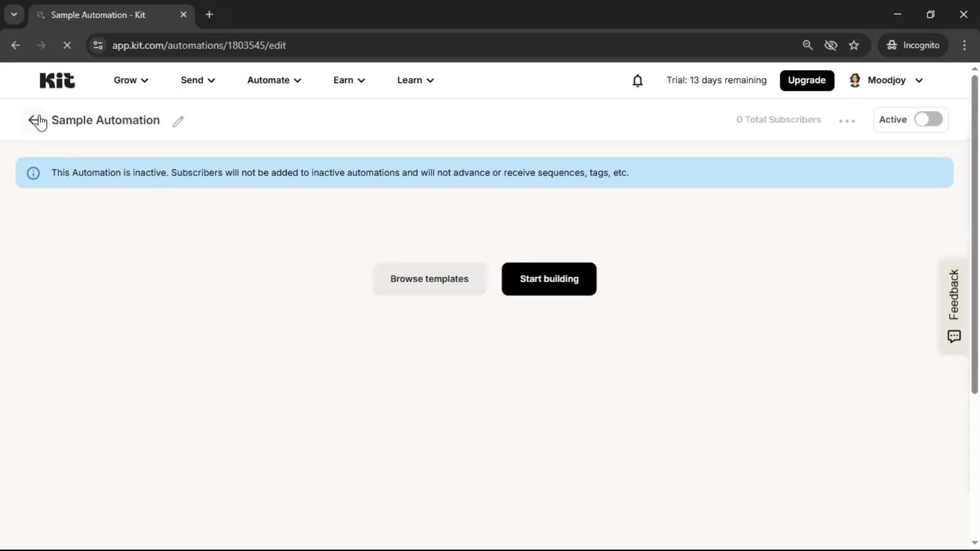Viewport: 980px width, 551px height.
Task: Click the vertical page scrollbar
Action: tap(974, 235)
